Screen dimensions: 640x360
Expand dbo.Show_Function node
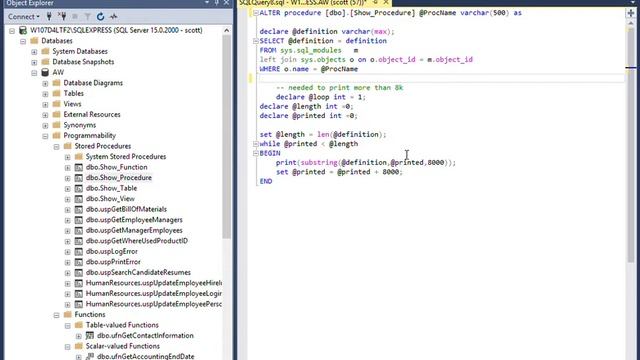click(x=67, y=168)
